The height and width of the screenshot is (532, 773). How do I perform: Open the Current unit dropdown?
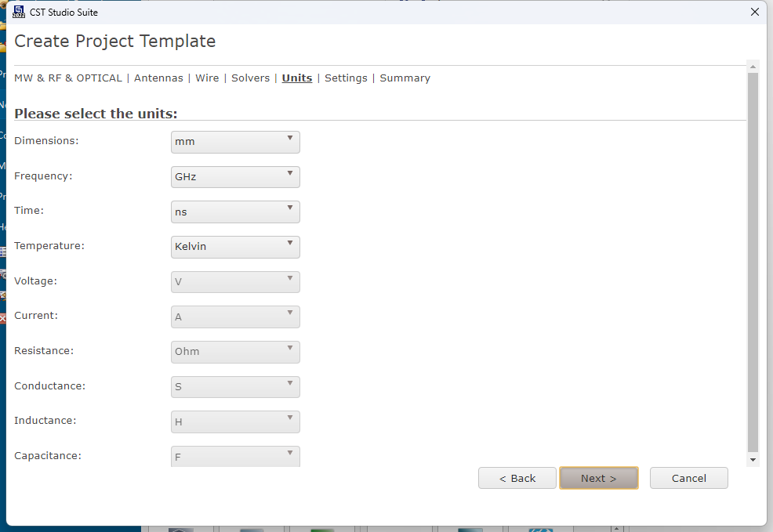click(235, 317)
